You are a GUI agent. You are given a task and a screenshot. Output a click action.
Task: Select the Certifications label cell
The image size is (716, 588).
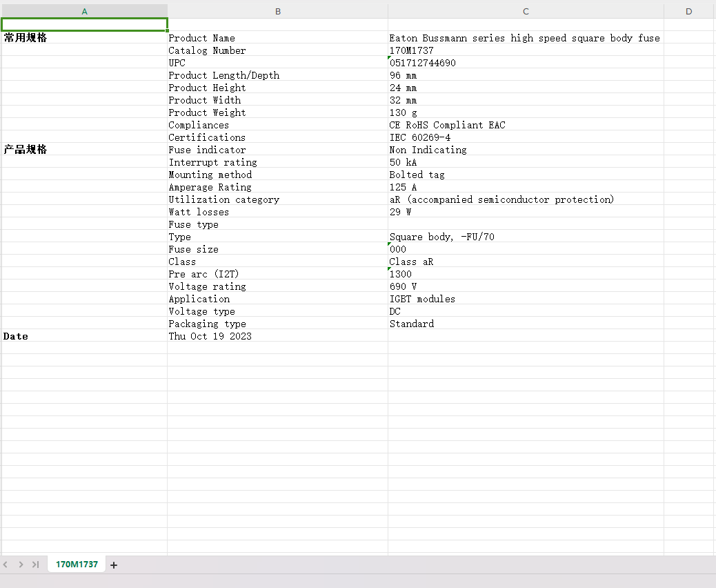[277, 137]
